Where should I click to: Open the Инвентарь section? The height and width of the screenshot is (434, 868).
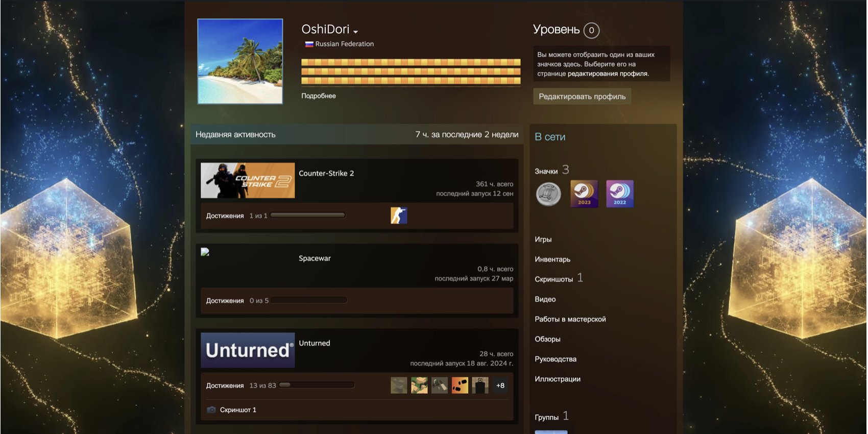(x=552, y=259)
